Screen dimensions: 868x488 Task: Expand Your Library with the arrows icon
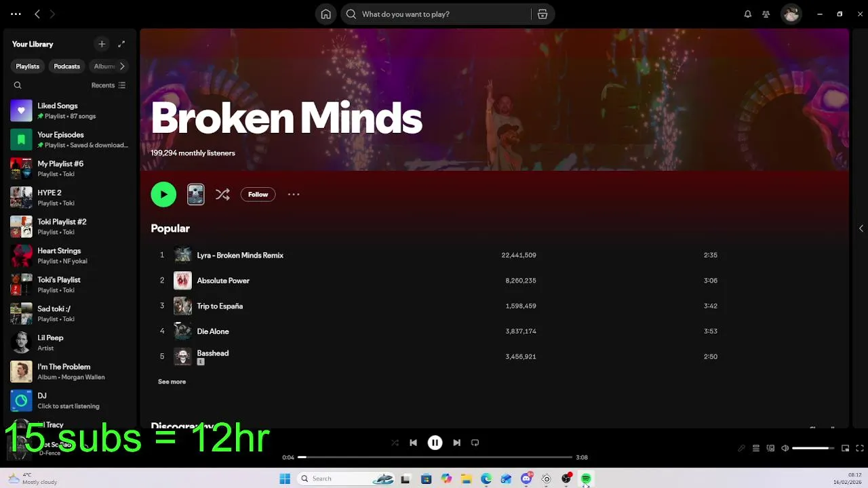click(121, 44)
